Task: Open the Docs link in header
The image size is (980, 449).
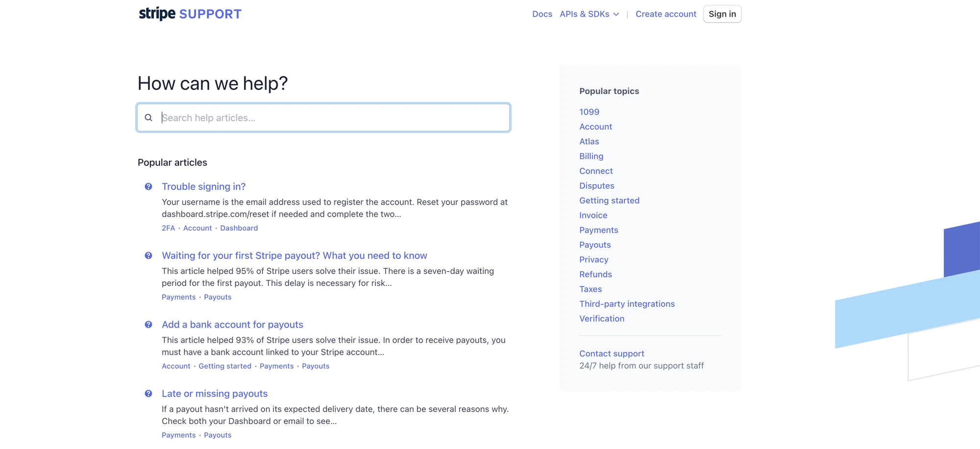Action: pyautogui.click(x=542, y=14)
